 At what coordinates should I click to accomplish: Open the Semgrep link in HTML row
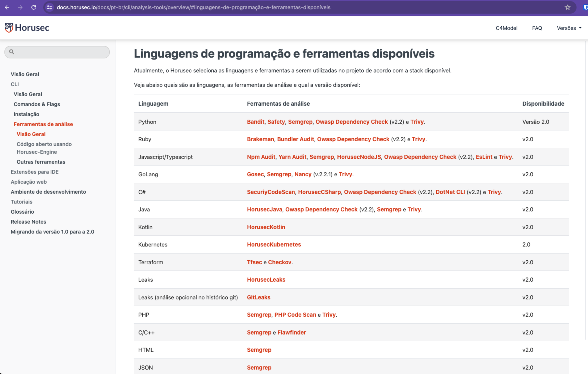[259, 350]
